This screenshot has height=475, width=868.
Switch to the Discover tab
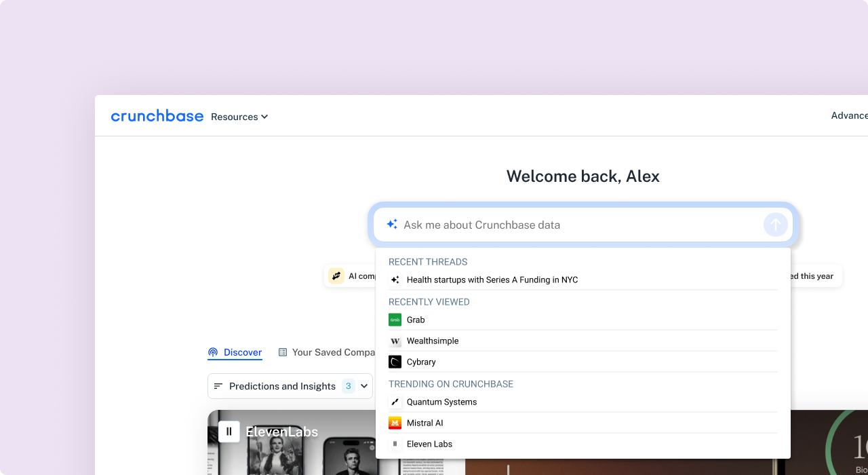[x=235, y=352]
